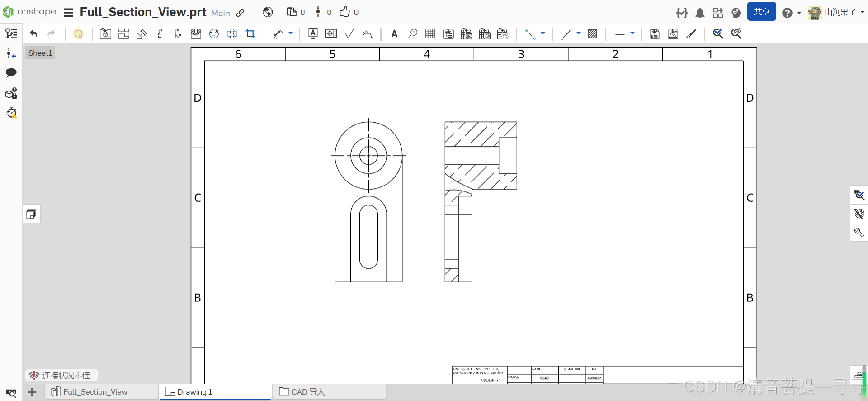The height and width of the screenshot is (401, 868).
Task: Select the Datum tool
Action: (313, 33)
